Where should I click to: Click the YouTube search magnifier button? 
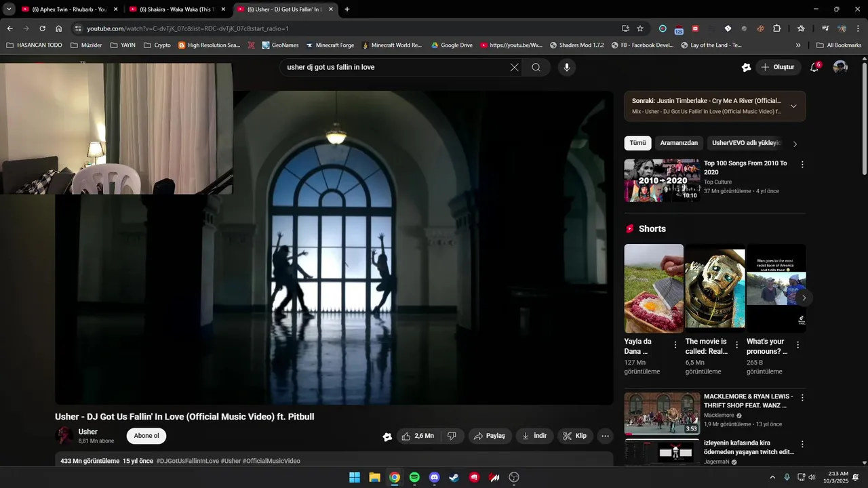click(536, 67)
